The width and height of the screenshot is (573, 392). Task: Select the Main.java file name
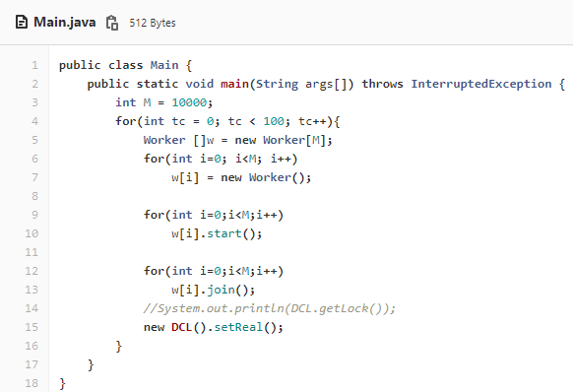point(65,23)
